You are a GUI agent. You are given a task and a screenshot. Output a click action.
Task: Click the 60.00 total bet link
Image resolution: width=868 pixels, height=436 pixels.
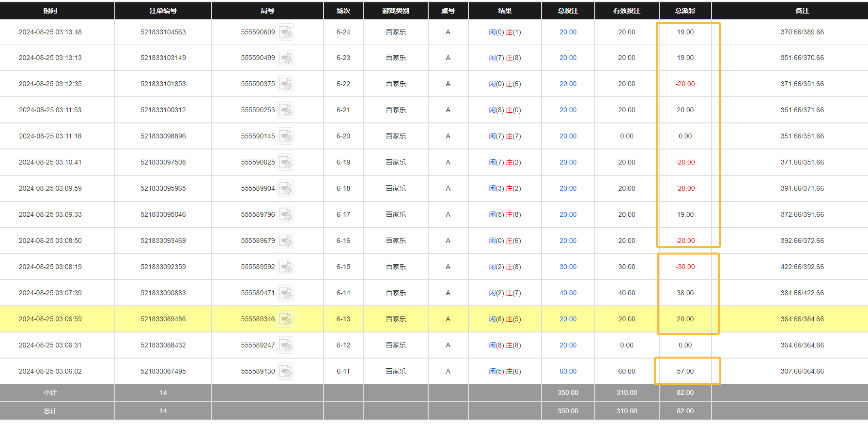(x=568, y=371)
